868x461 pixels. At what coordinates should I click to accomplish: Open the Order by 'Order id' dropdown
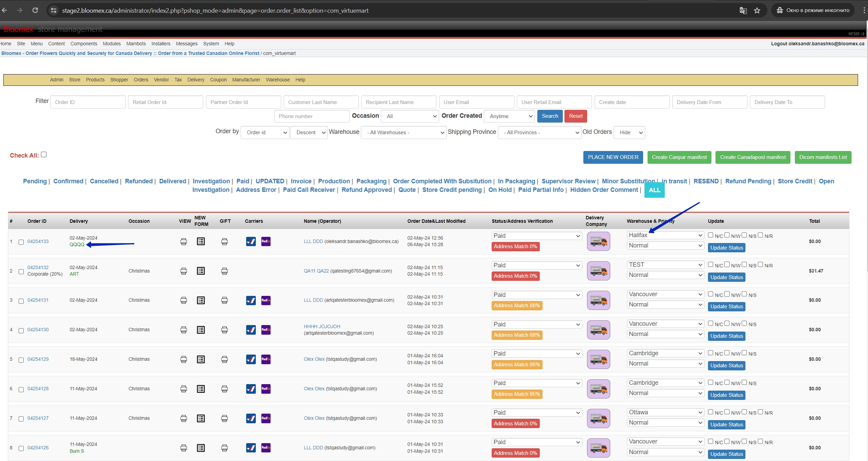click(265, 132)
